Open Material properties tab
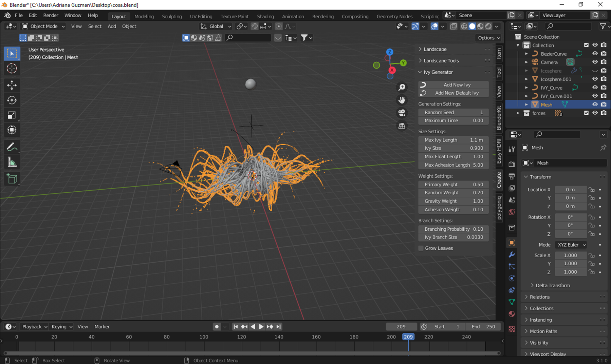Image resolution: width=611 pixels, height=364 pixels. tap(512, 314)
